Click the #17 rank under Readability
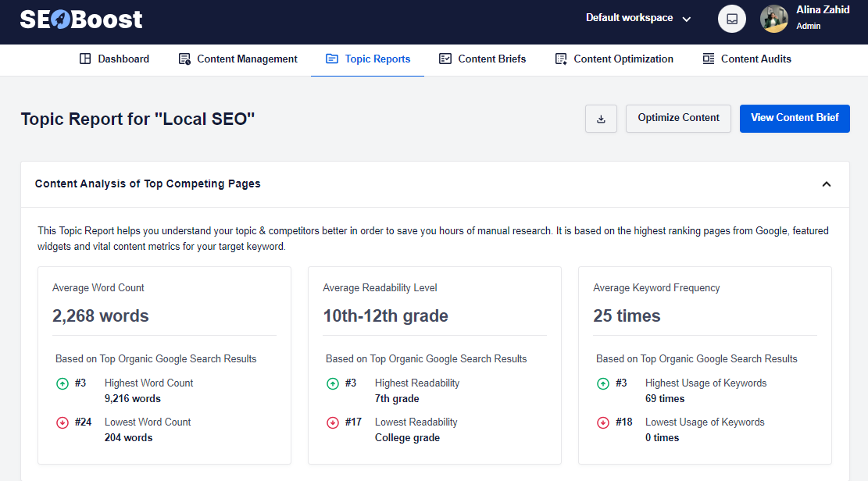The height and width of the screenshot is (481, 868). [353, 422]
